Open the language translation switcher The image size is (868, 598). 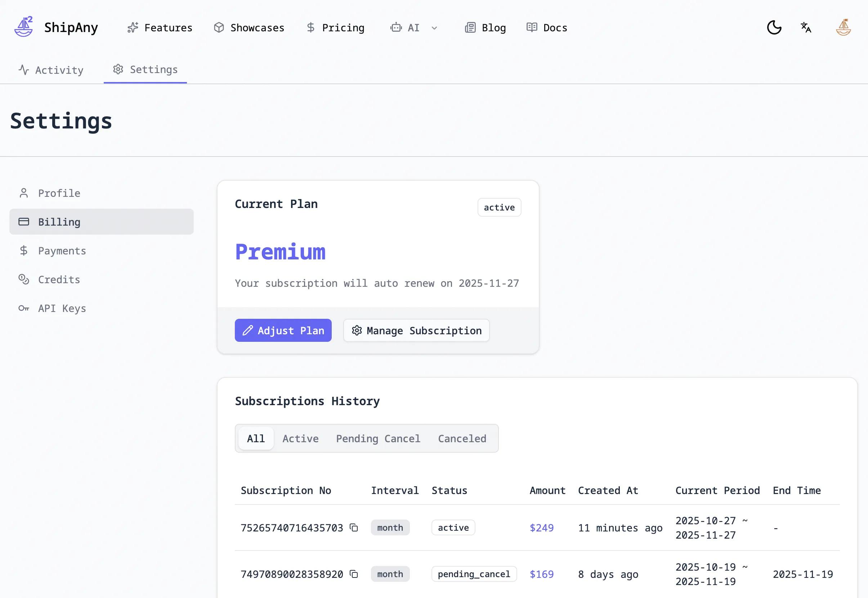point(806,27)
